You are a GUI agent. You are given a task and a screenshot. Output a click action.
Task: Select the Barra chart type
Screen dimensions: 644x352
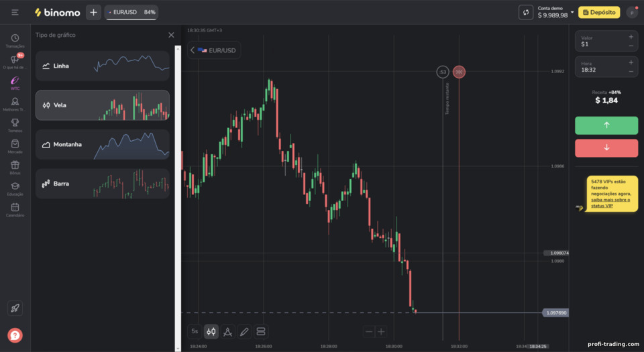102,184
